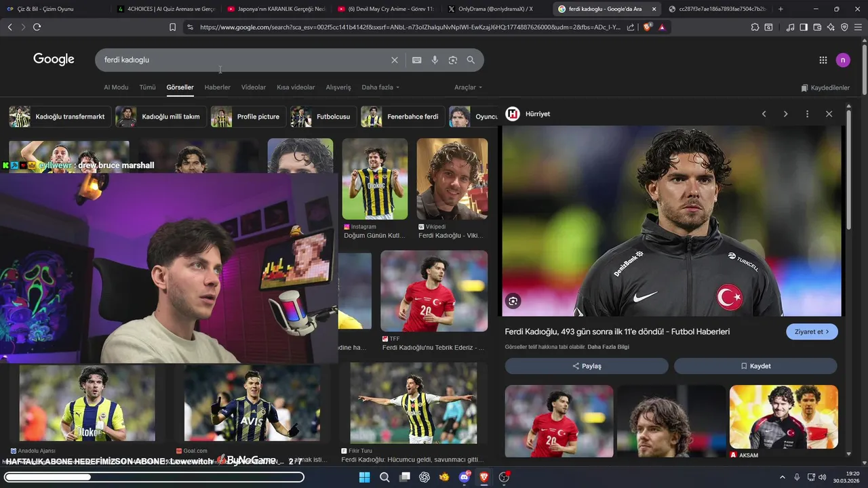Go back with the browser back arrow
The width and height of the screenshot is (868, 488).
pyautogui.click(x=9, y=27)
